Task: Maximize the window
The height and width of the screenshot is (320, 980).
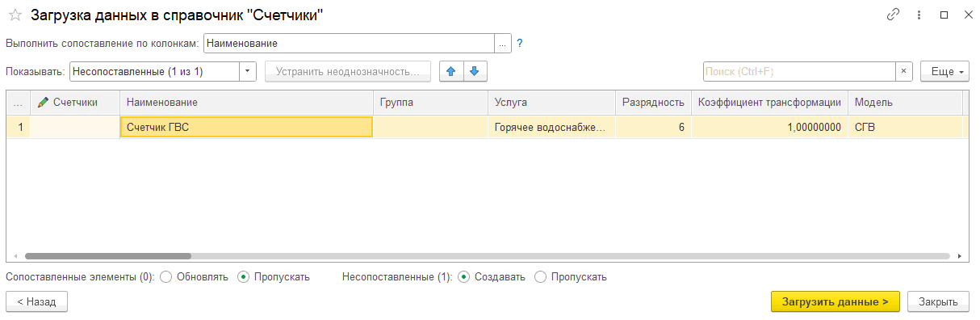Action: point(943,15)
